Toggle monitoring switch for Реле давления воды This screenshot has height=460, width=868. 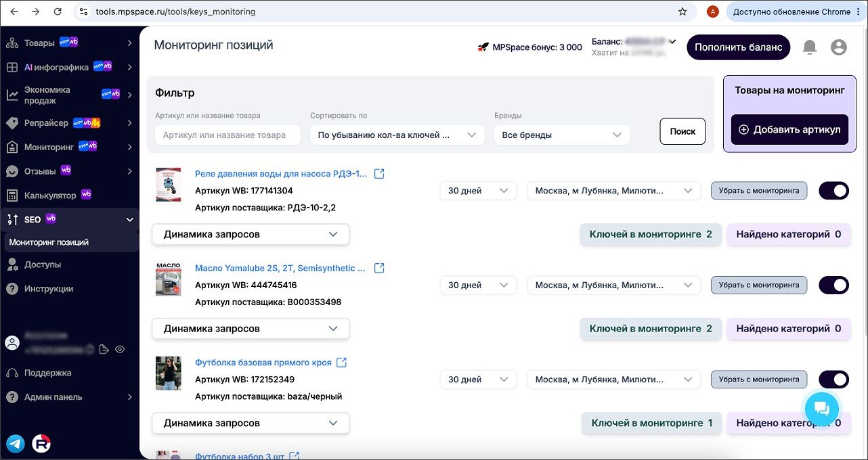pyautogui.click(x=833, y=191)
